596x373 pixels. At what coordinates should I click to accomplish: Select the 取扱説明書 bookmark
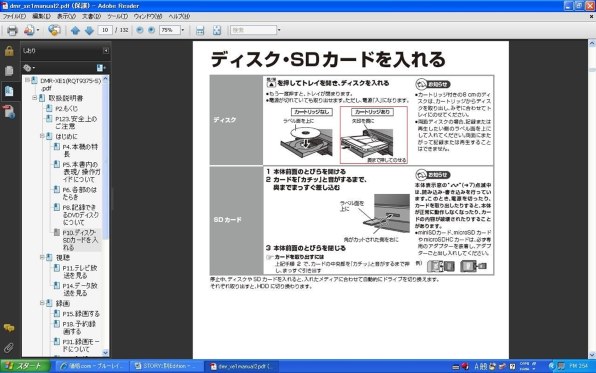coord(66,98)
